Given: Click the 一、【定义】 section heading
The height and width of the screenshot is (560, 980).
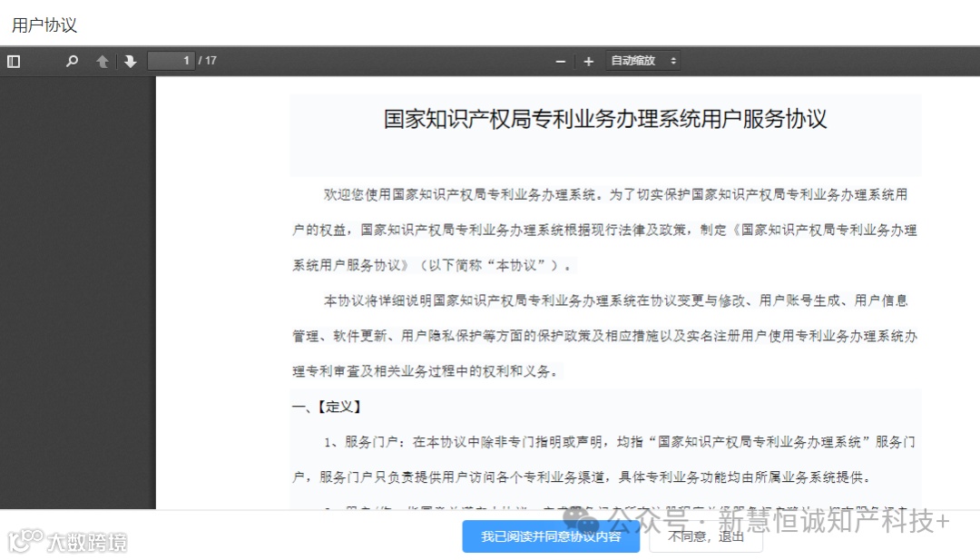Looking at the screenshot, I should coord(327,407).
